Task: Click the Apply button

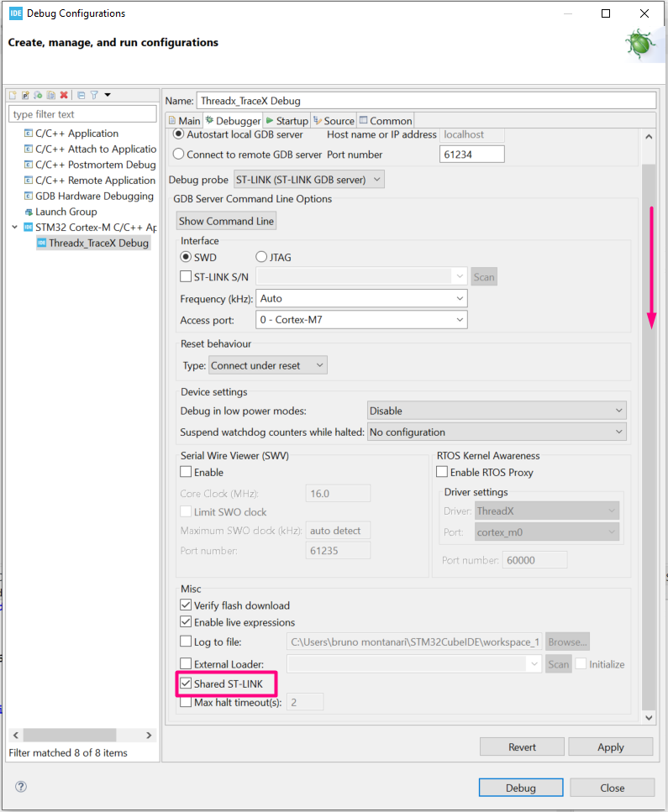Action: [611, 747]
